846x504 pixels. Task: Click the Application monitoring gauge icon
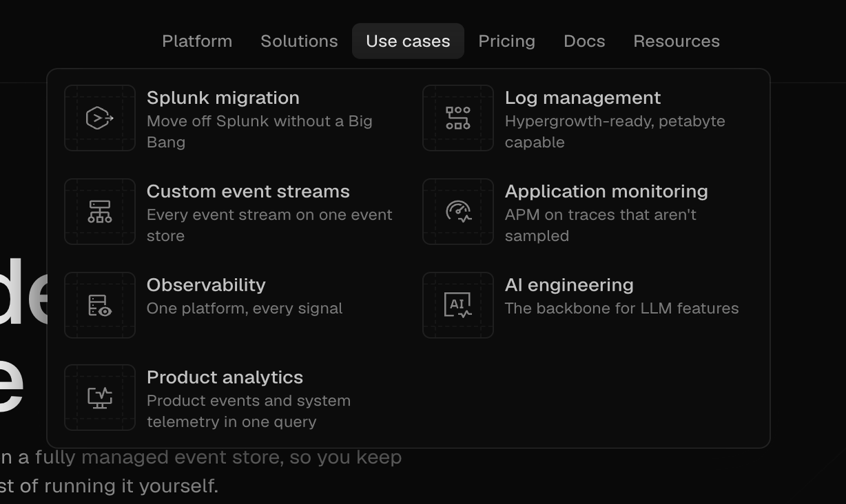[x=458, y=211]
